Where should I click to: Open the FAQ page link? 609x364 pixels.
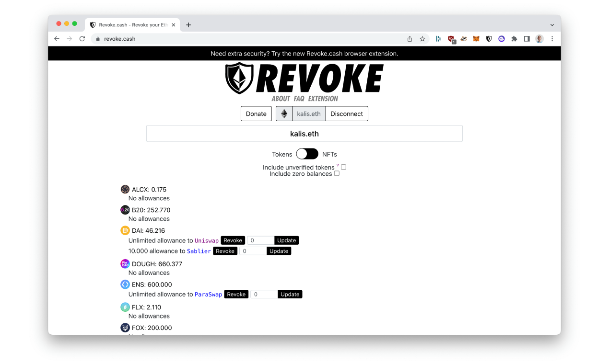click(299, 99)
